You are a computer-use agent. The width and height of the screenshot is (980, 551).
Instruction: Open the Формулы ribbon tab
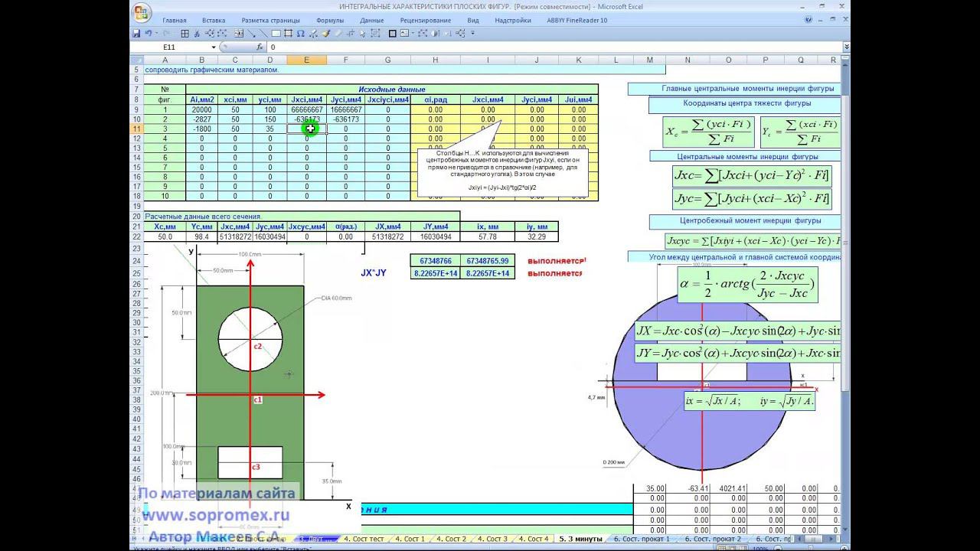click(x=329, y=21)
